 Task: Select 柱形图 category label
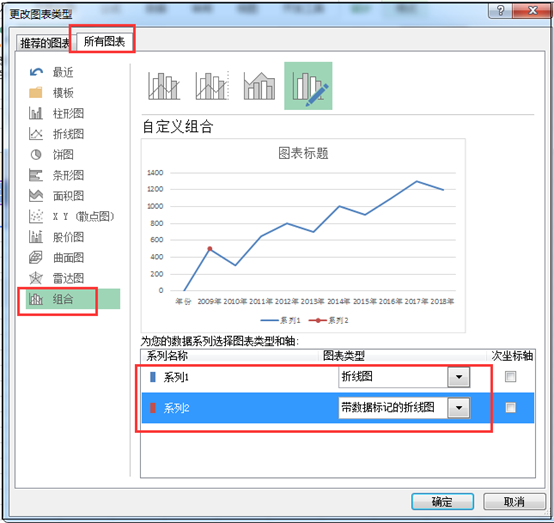(69, 113)
